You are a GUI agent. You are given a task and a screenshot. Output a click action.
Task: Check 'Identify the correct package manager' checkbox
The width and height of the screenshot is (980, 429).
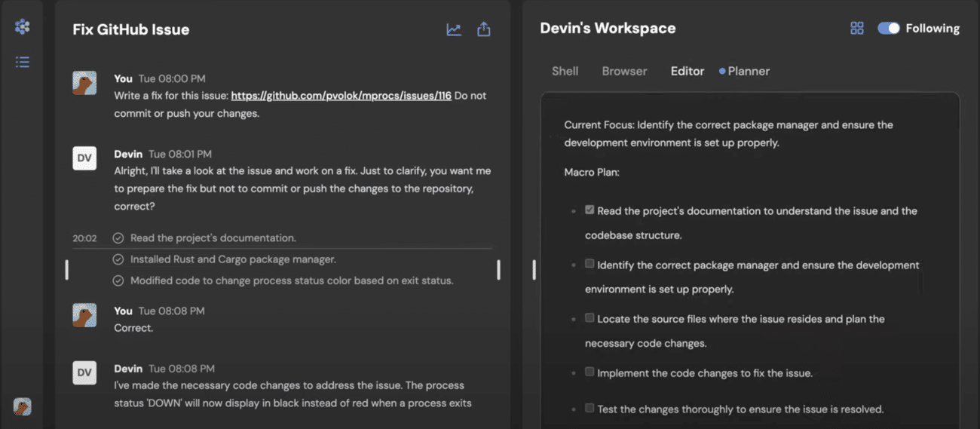point(590,264)
